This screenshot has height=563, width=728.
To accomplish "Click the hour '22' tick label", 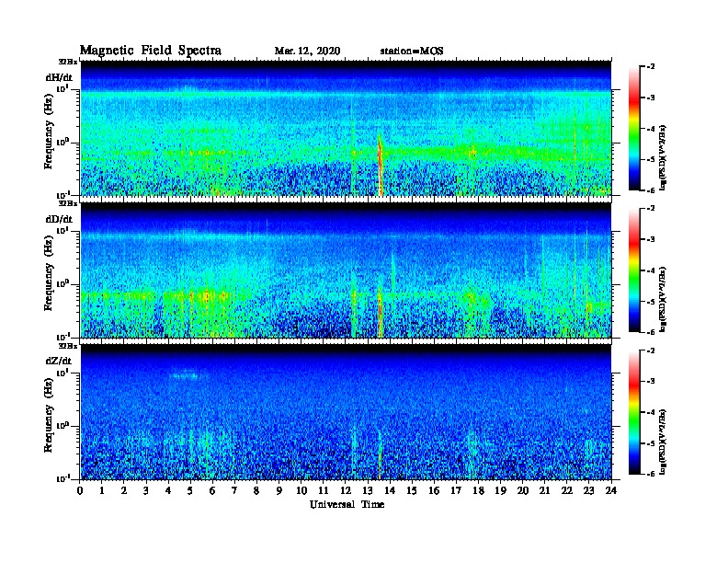I will (x=567, y=491).
